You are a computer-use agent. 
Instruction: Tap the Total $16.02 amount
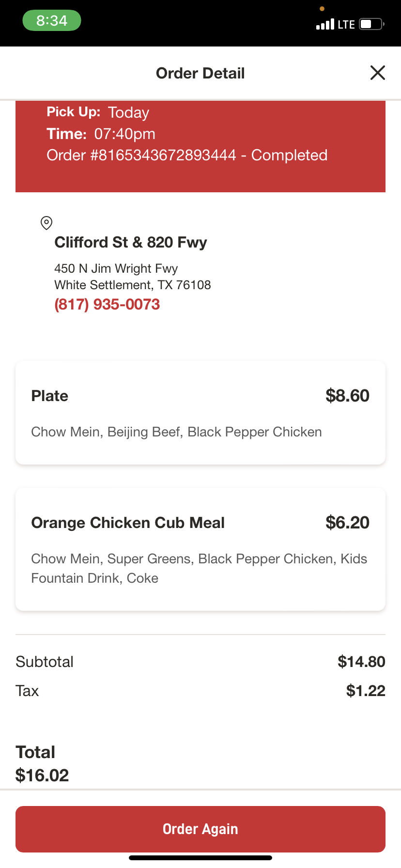[x=42, y=775]
